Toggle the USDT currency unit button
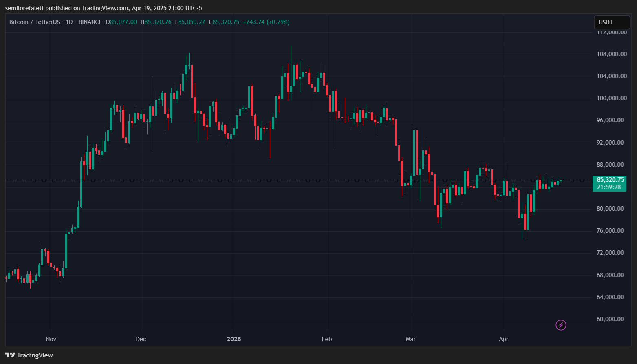This screenshot has width=637, height=364. 612,22
